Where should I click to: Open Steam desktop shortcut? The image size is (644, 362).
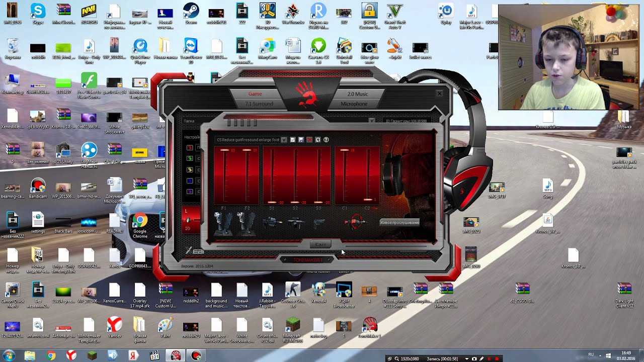(x=191, y=14)
